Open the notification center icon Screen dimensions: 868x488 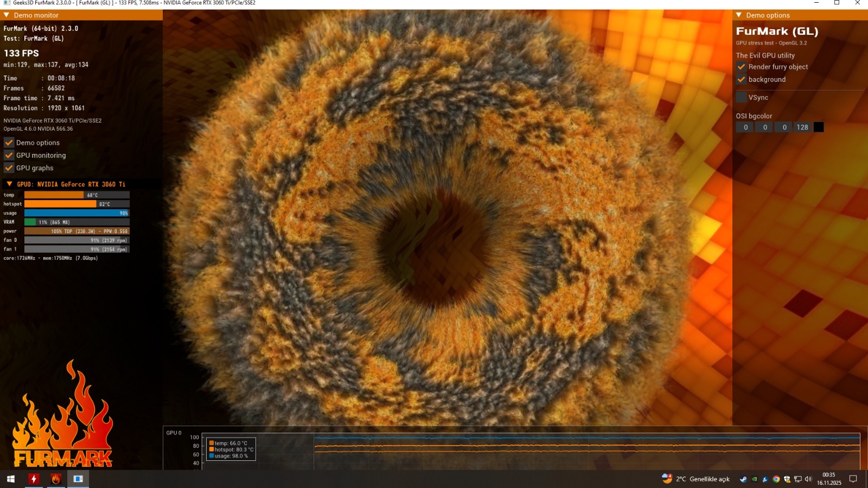click(x=853, y=479)
